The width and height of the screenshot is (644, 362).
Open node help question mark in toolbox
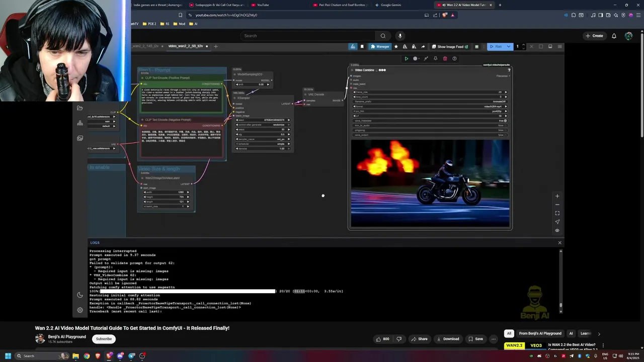454,58
